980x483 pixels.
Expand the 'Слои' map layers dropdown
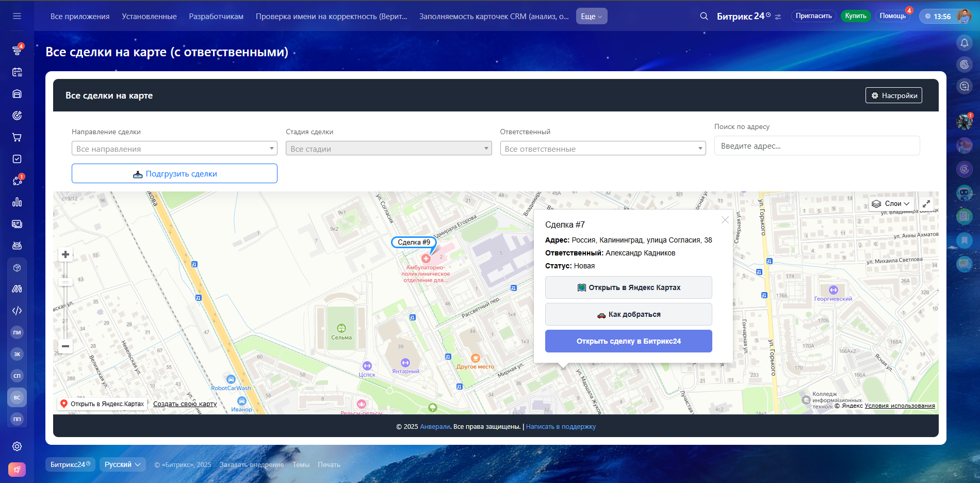coord(891,204)
